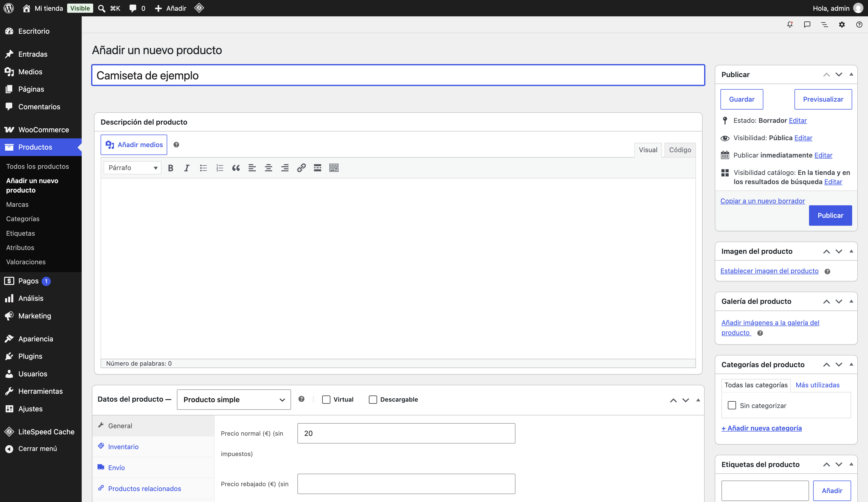Viewport: 868px width, 502px height.
Task: Click the Previsualizar button
Action: click(823, 99)
